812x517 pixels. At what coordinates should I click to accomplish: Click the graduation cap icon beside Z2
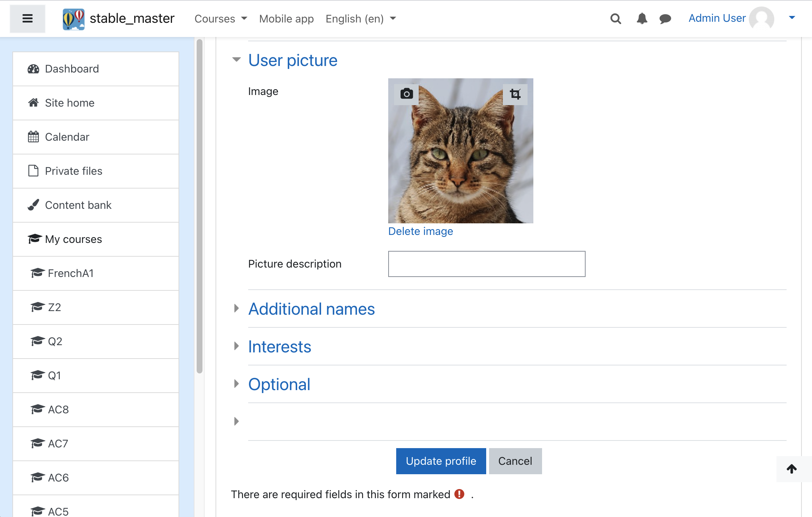coord(38,307)
